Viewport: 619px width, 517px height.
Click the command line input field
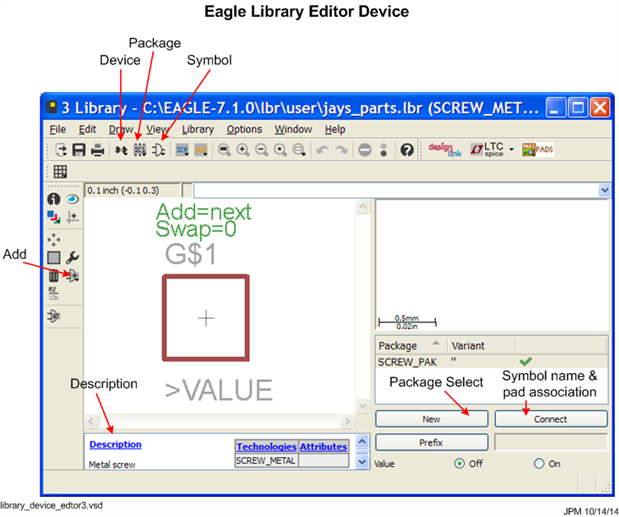(396, 191)
